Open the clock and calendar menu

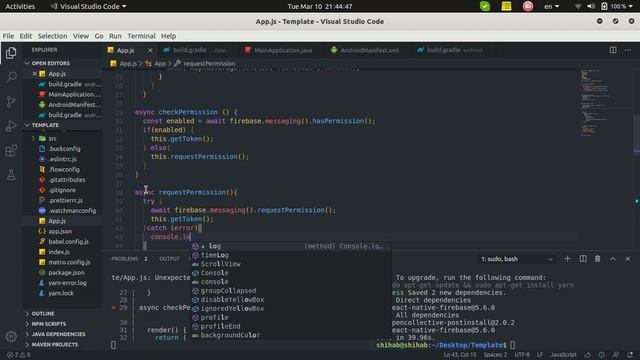(320, 6)
